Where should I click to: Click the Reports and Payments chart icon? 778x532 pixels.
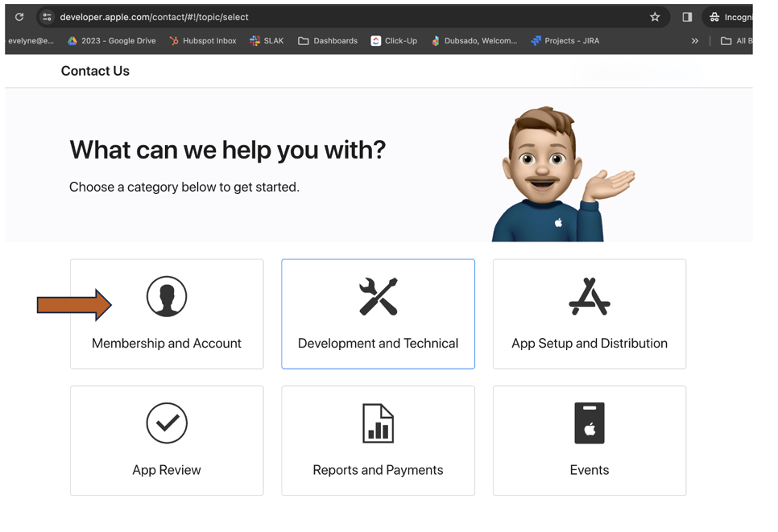pyautogui.click(x=378, y=423)
